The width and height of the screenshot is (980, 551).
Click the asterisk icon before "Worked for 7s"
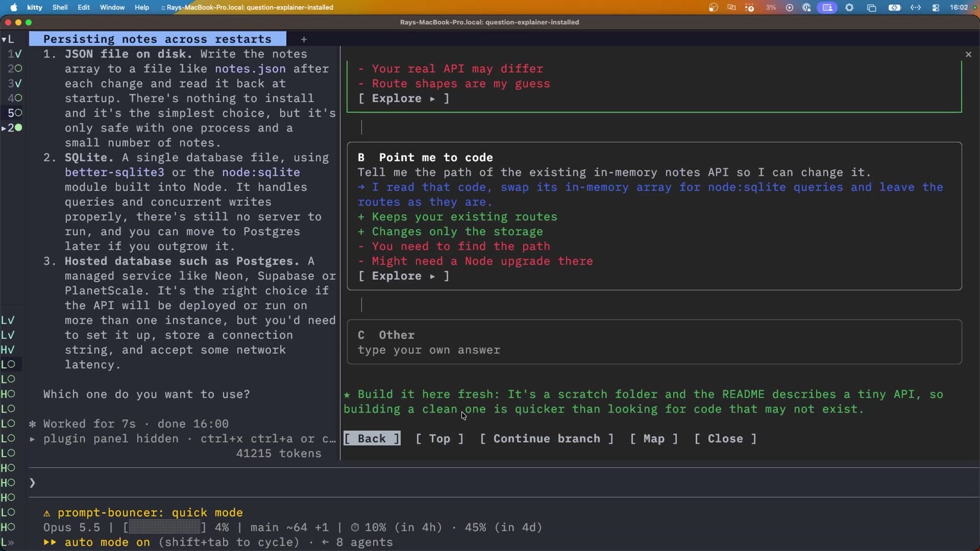[x=32, y=424]
